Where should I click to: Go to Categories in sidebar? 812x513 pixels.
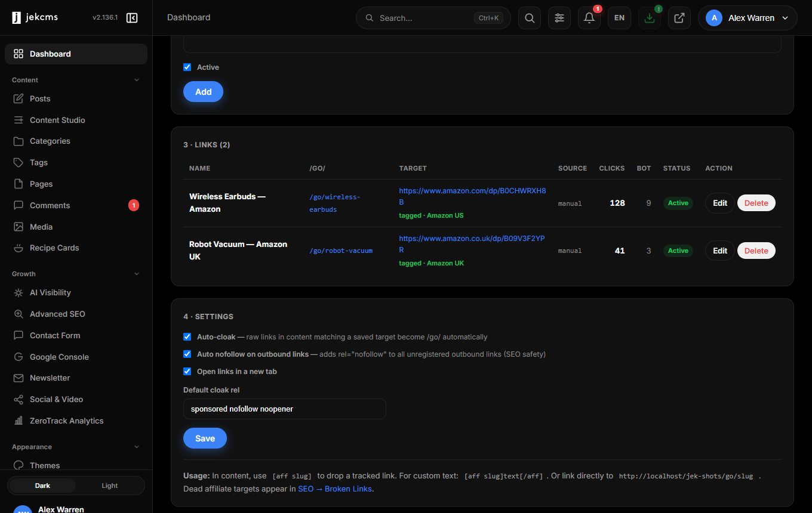pos(76,141)
